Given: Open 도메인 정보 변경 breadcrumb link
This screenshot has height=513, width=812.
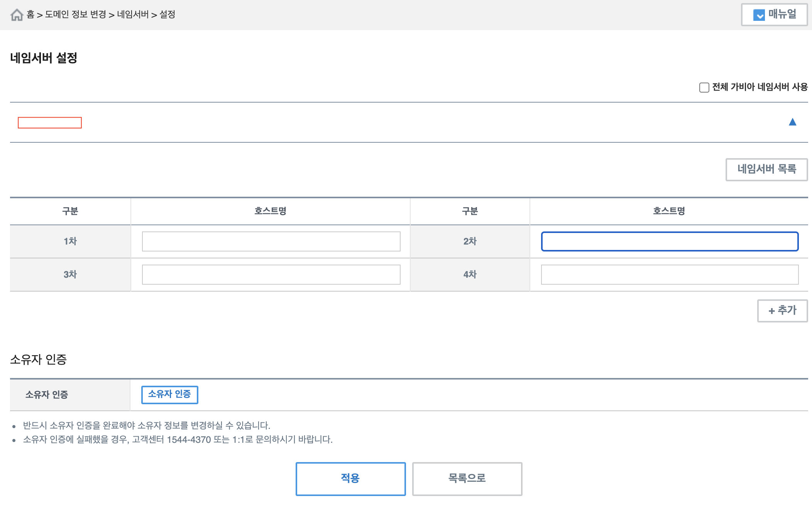Looking at the screenshot, I should click(76, 15).
